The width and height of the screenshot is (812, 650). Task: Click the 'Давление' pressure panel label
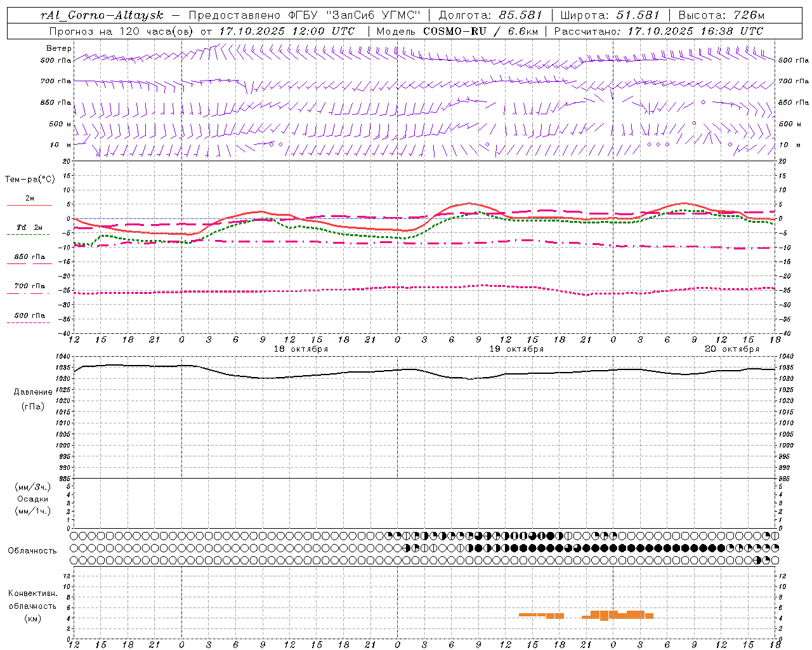coord(33,392)
